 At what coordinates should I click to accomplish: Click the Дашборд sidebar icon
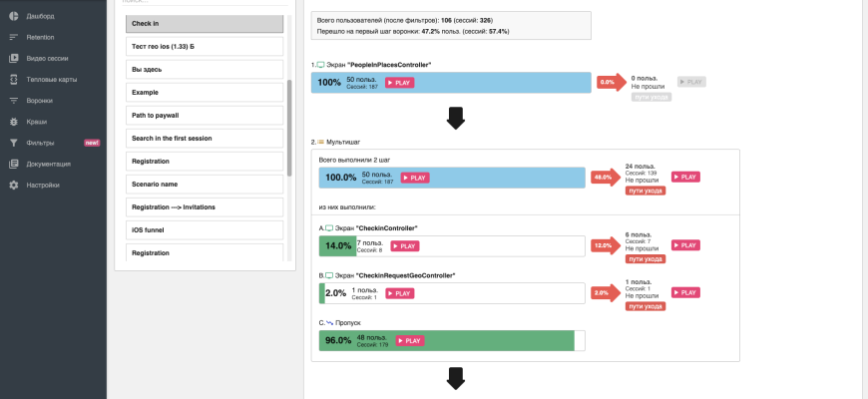[x=14, y=16]
